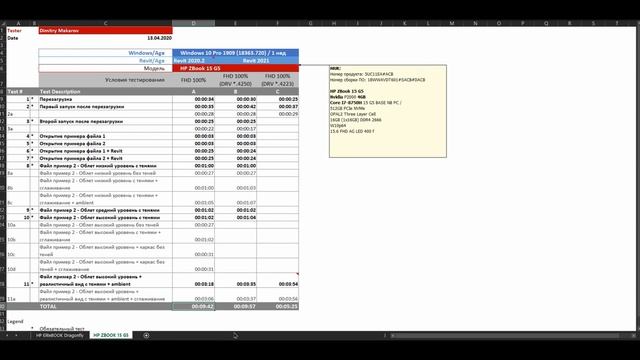Click the horizontal scrollbar left arrow

[x=392, y=336]
